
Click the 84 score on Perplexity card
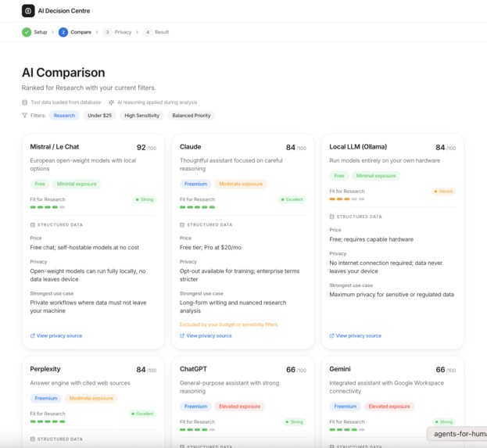point(141,369)
